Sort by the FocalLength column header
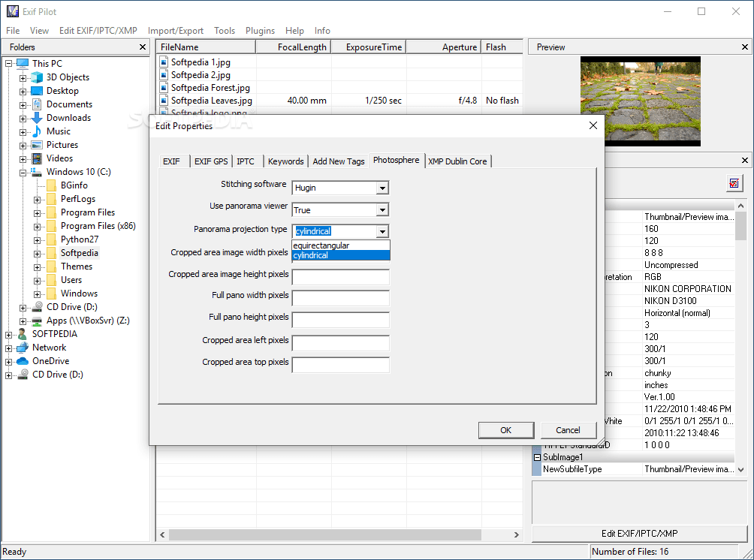Image resolution: width=754 pixels, height=560 pixels. [294, 47]
